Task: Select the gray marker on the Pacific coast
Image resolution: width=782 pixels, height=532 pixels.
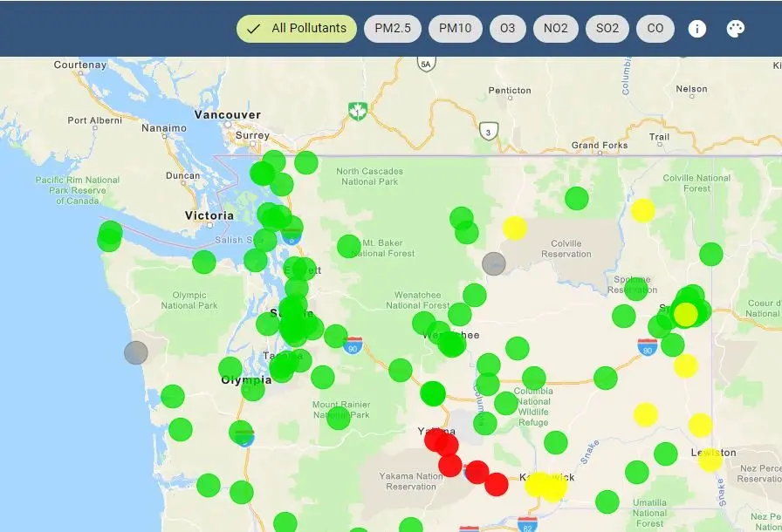Action: [x=135, y=352]
